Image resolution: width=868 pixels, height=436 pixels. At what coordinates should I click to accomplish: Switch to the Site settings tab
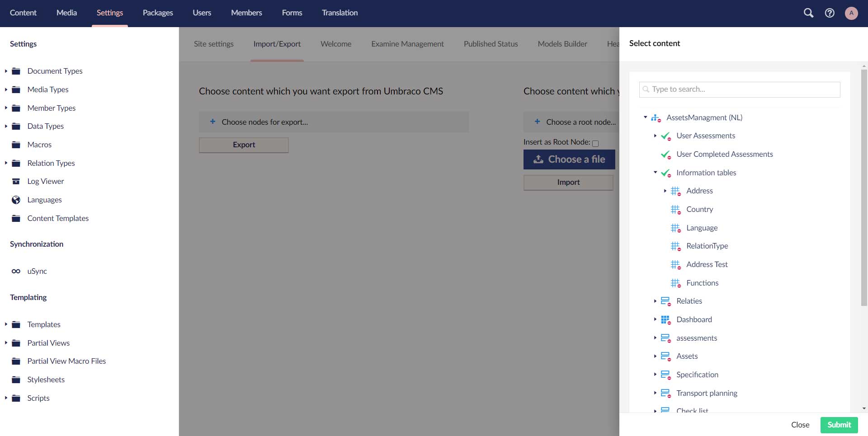[214, 44]
